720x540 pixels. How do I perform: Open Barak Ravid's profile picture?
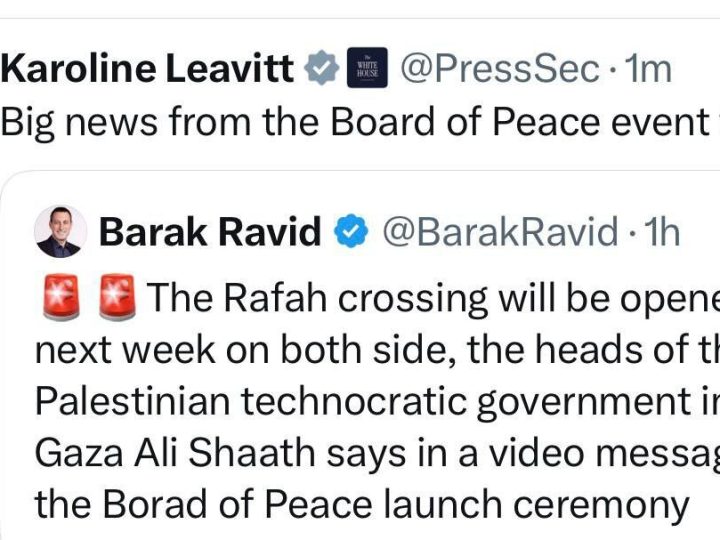click(60, 232)
